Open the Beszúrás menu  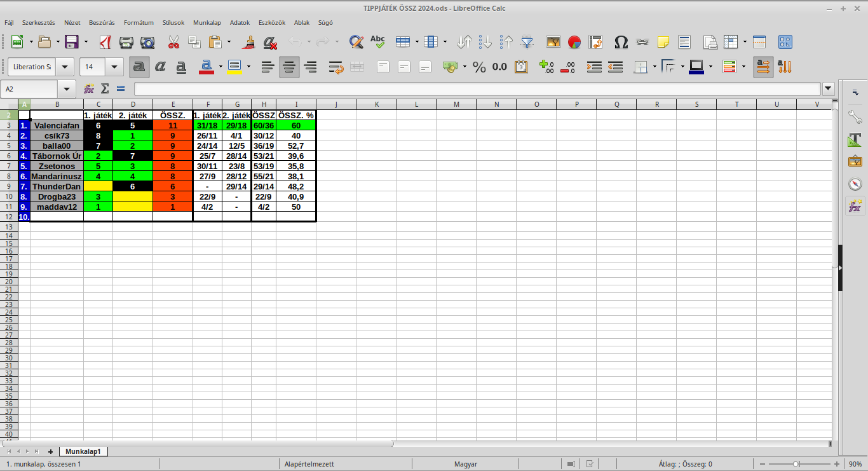pyautogui.click(x=102, y=22)
